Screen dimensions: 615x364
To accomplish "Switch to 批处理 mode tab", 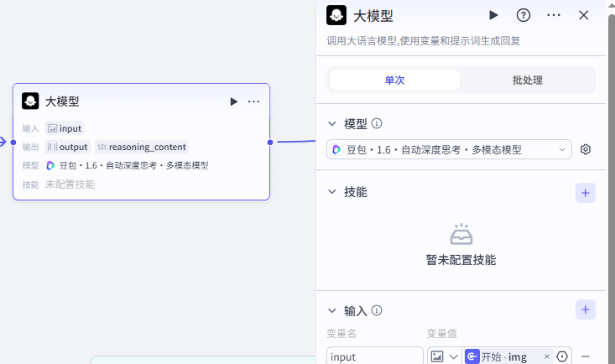I will coord(527,80).
